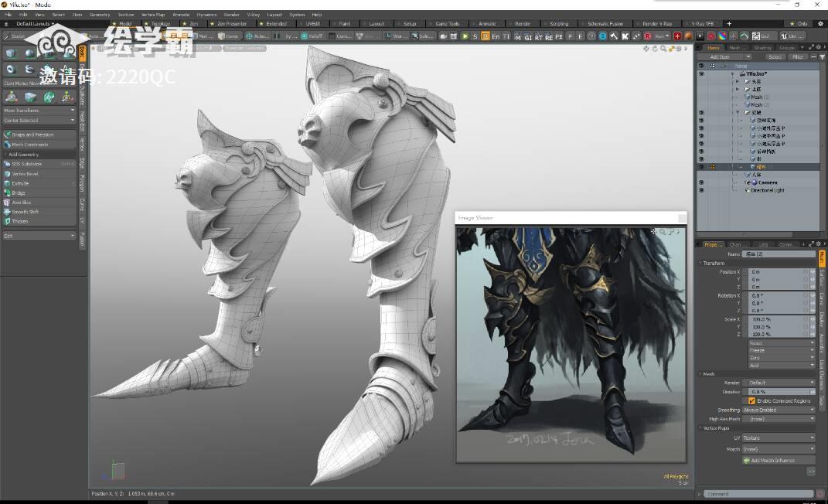Select the Smooth Shift tool

39,212
